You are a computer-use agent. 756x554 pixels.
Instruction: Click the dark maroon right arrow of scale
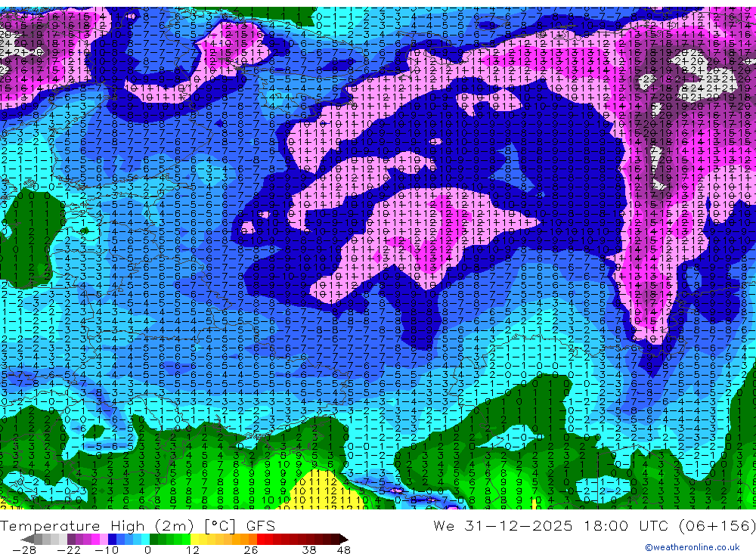[x=344, y=540]
